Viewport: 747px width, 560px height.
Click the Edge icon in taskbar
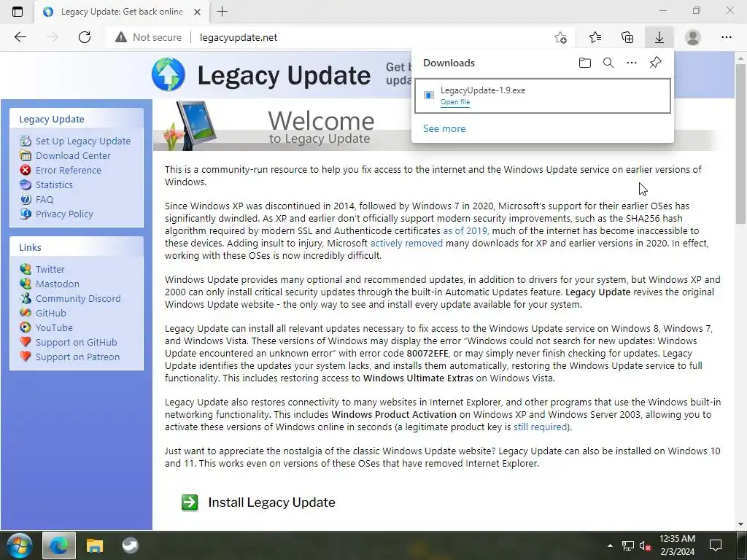pos(59,545)
